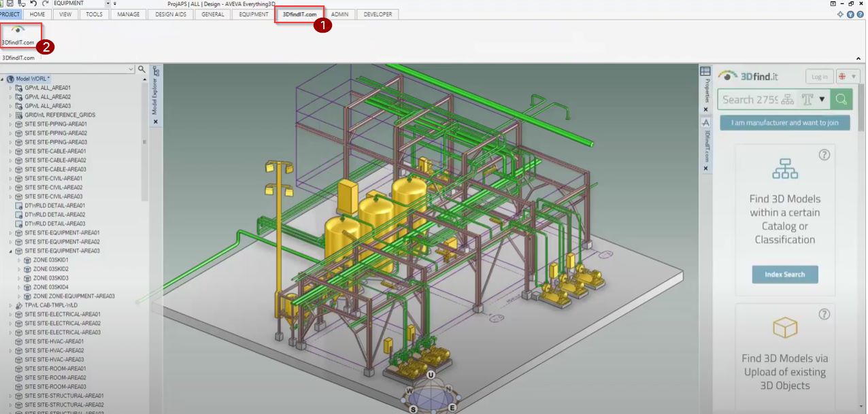Click the save icon in quick access toolbar
Screen dimensions: 868x414
click(x=10, y=3)
